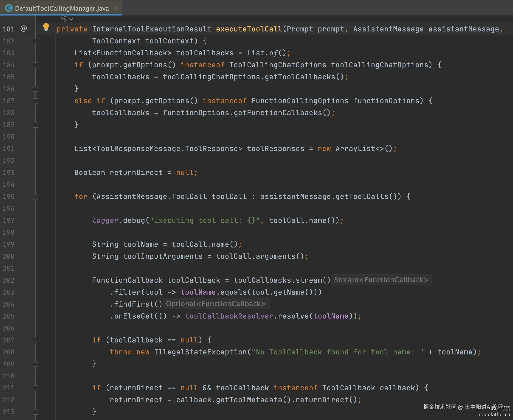Collapse the method body fold marker at line 182

[x=35, y=41]
